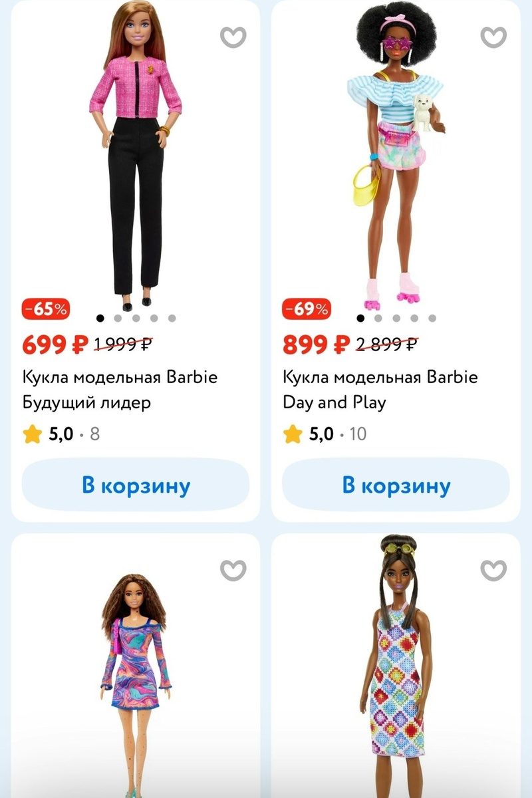Viewport: 532px width, 798px height.
Task: Open Кукла модельная Barbie Будущий лидер title
Action: pyautogui.click(x=120, y=390)
